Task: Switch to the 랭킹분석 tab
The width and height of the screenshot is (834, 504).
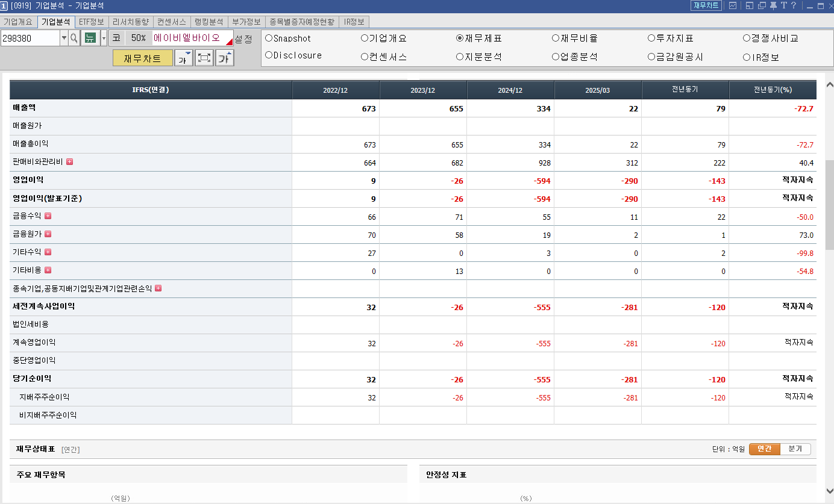Action: tap(209, 22)
